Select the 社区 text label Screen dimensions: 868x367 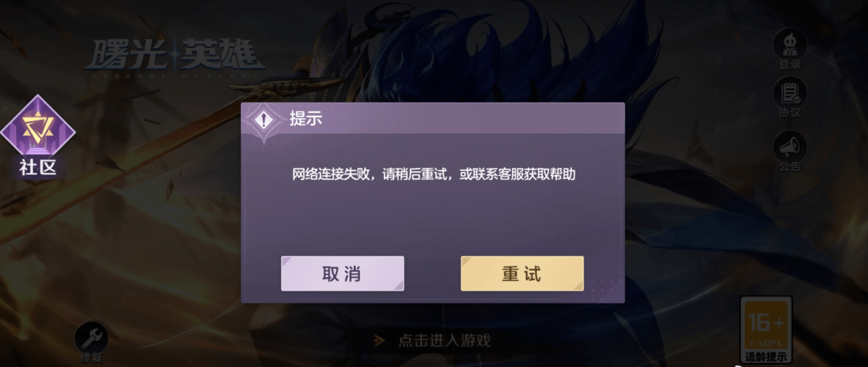[38, 168]
